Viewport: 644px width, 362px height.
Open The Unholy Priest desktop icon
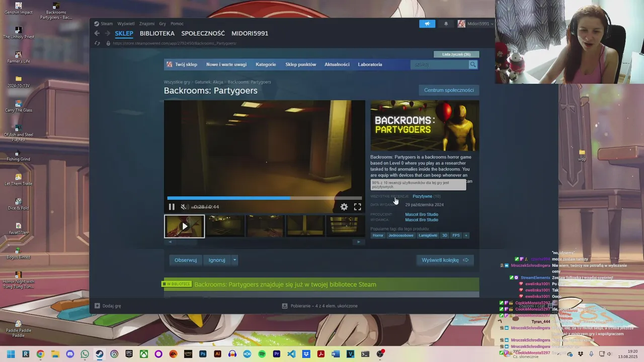click(19, 33)
